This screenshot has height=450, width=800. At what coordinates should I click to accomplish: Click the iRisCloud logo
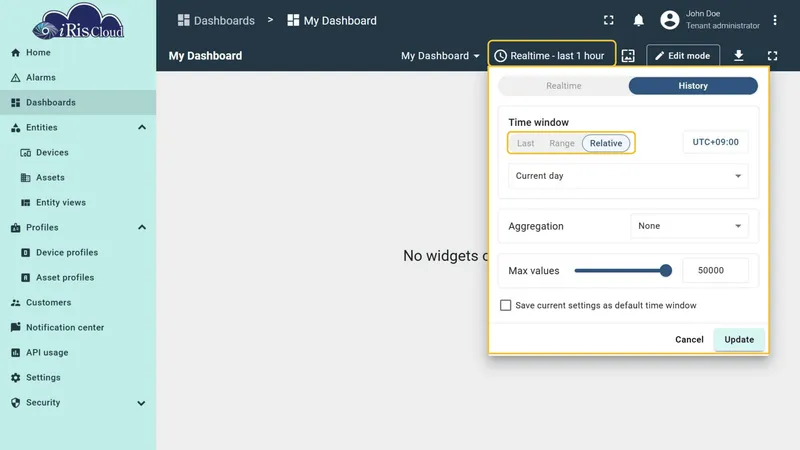78,22
